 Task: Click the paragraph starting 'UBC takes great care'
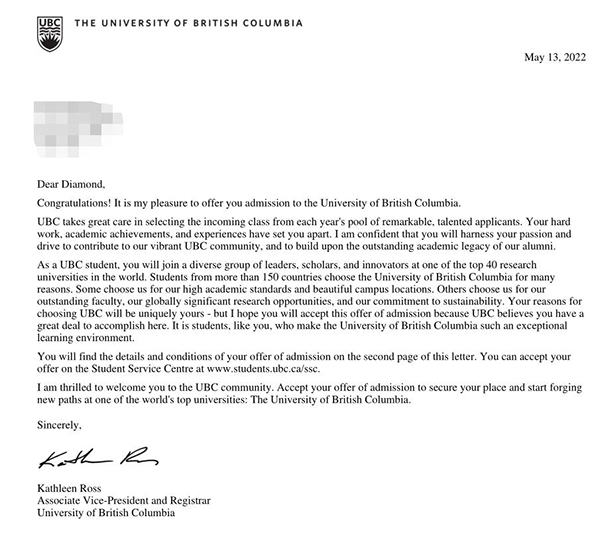pos(298,233)
